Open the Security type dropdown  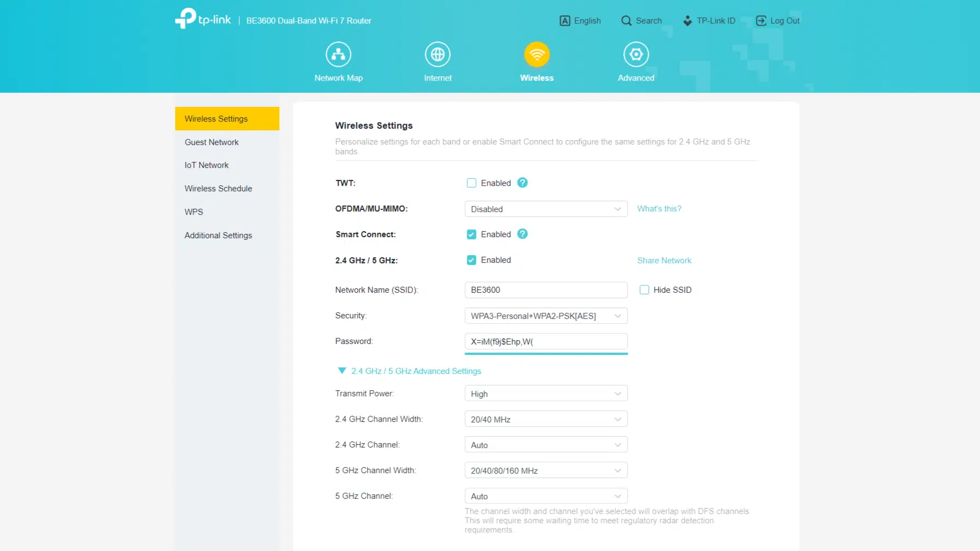[546, 316]
